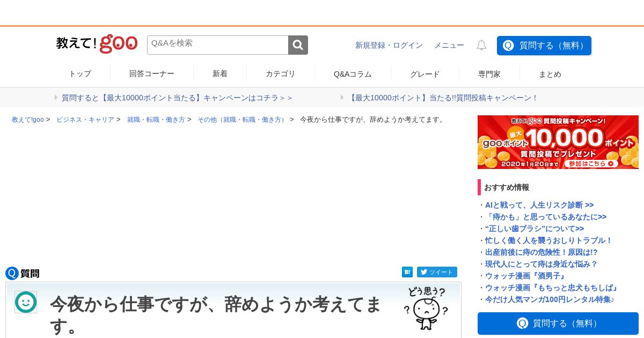Open 専門家 nav item
The width and height of the screenshot is (644, 338).
click(489, 74)
